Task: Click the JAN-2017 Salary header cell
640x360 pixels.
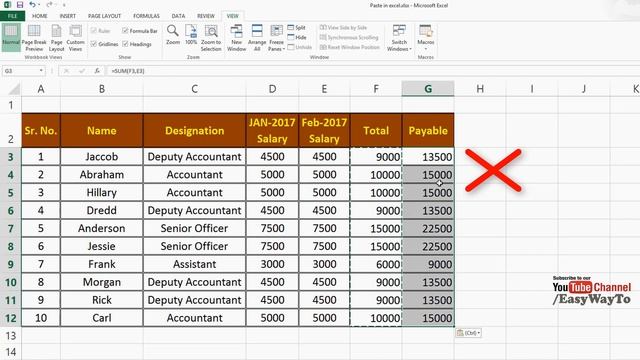Action: [272, 130]
